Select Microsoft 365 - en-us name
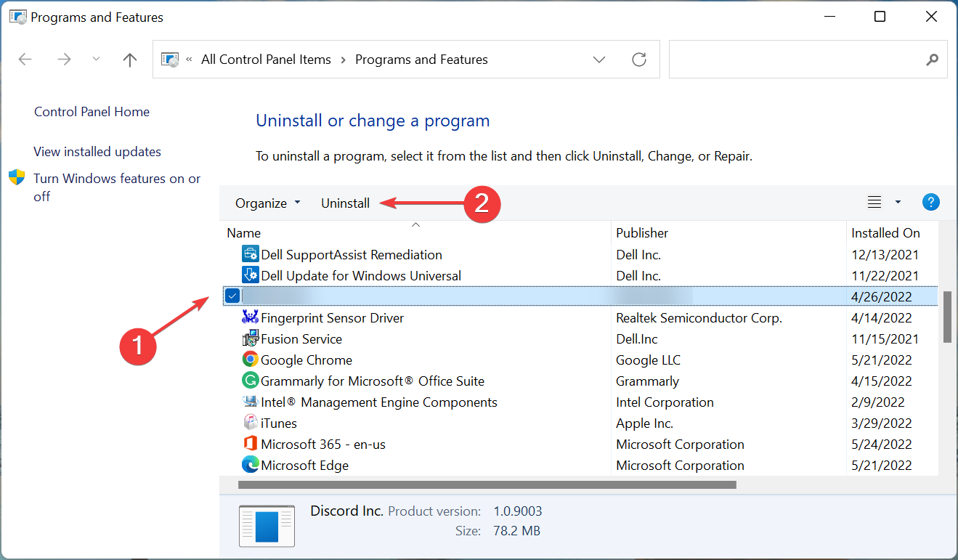 (324, 445)
